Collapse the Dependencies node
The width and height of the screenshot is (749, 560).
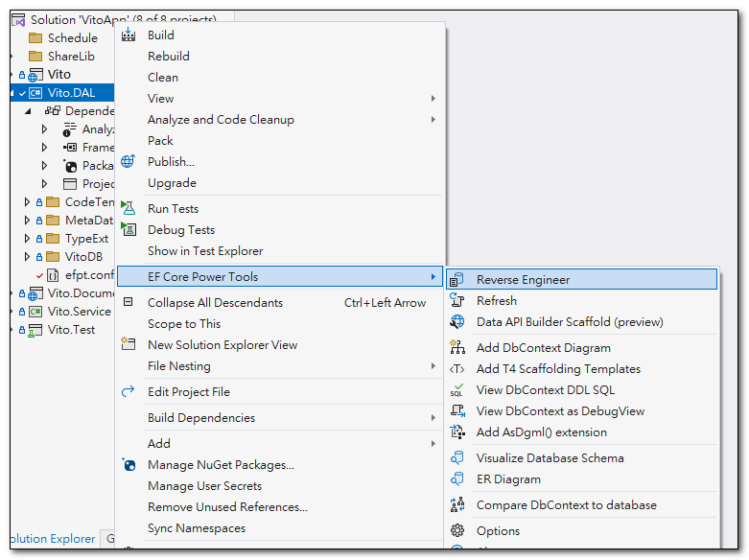click(28, 111)
